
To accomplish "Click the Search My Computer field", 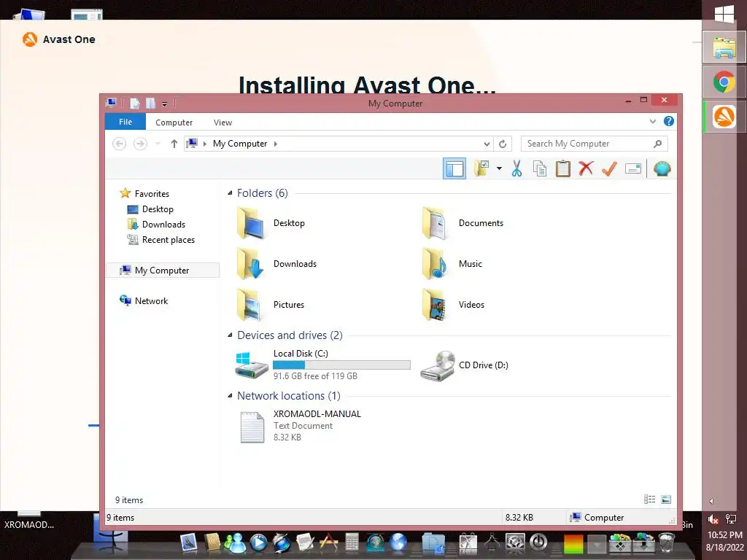I will point(595,144).
